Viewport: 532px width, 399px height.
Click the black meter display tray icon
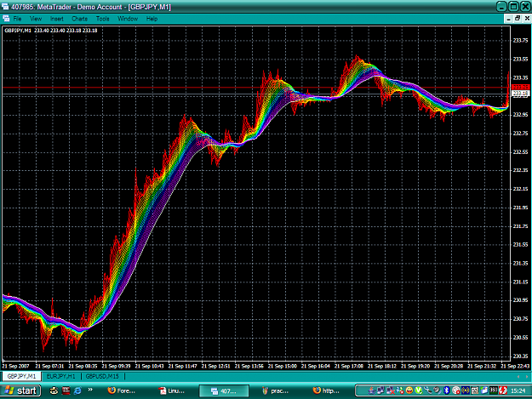click(494, 390)
